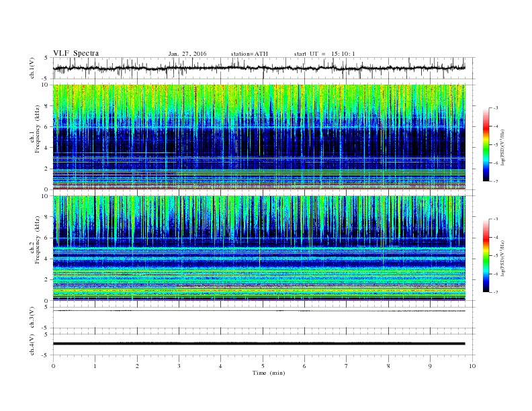The height and width of the screenshot is (411, 532).
Task: Select the ch.1 "Frequency (kHz)" axis label
Action: (38, 129)
